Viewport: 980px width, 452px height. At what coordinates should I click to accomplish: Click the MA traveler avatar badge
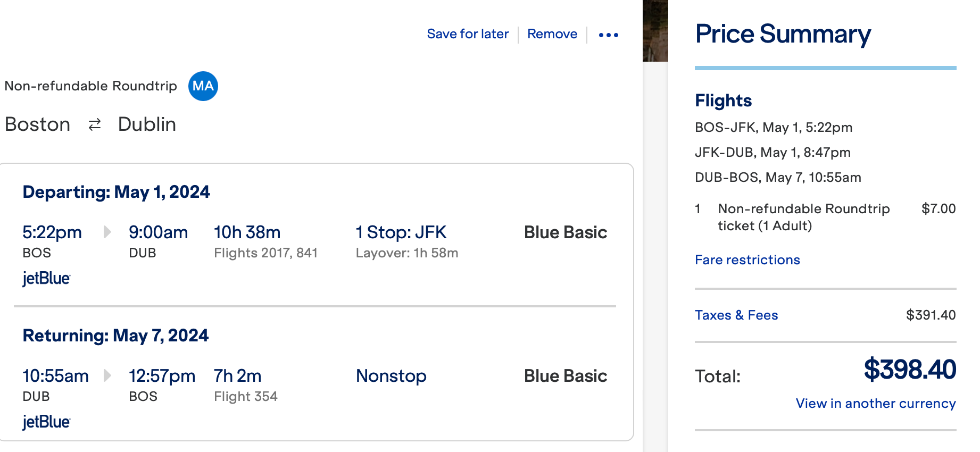[203, 86]
